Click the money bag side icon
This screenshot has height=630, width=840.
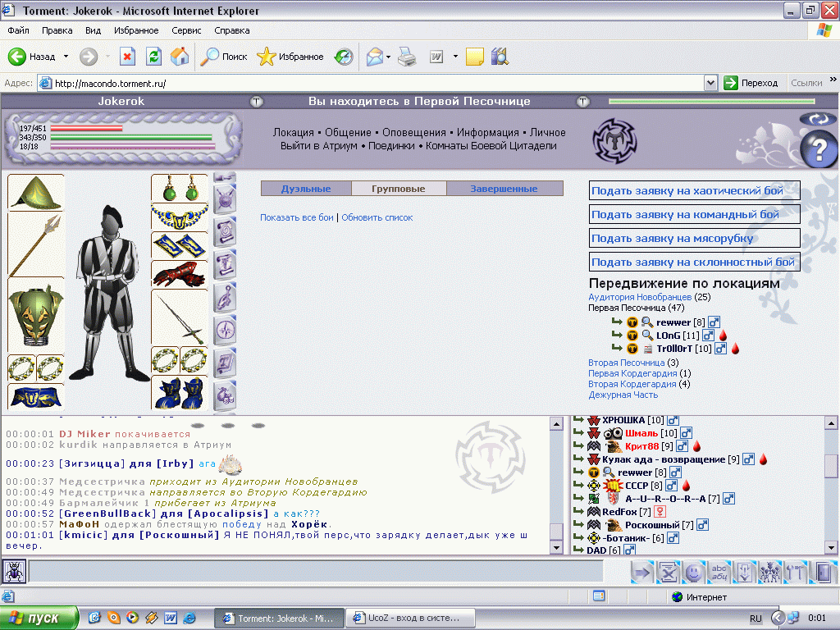225,396
